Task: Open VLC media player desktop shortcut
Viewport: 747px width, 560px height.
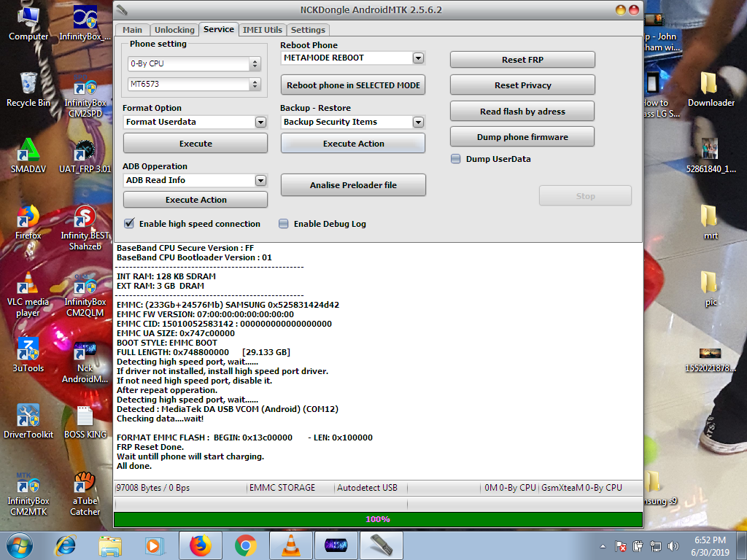Action: 28,295
